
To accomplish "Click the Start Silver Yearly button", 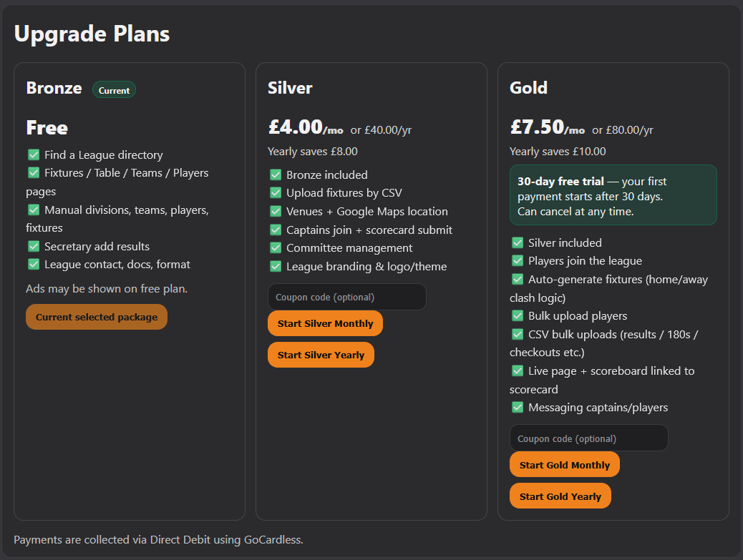I will [321, 355].
